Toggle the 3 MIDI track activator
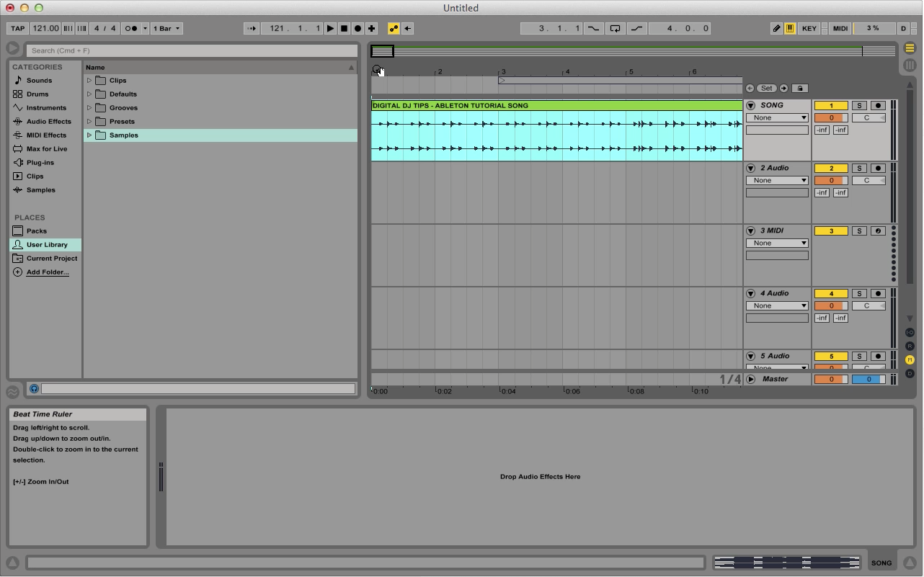Viewport: 924px width, 577px height. 830,231
